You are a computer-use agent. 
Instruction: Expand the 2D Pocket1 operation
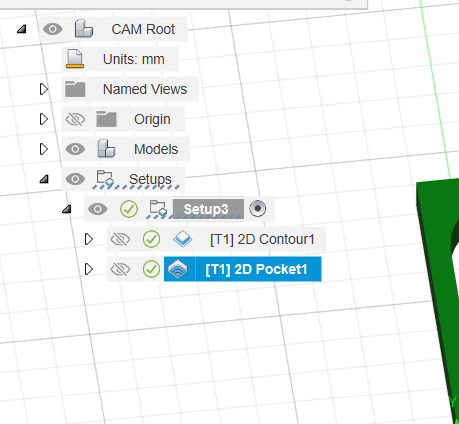(89, 269)
